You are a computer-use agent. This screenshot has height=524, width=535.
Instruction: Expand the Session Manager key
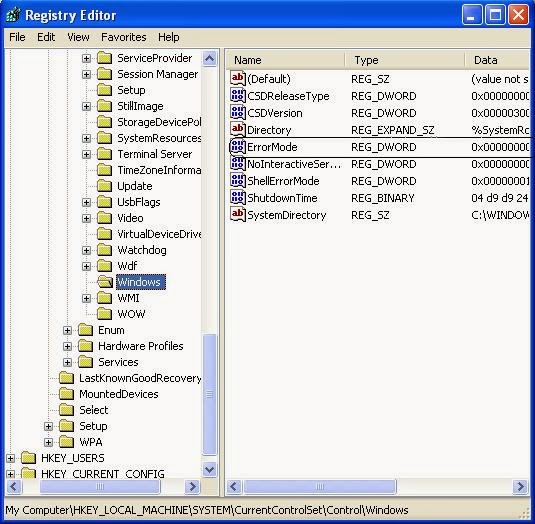point(86,74)
